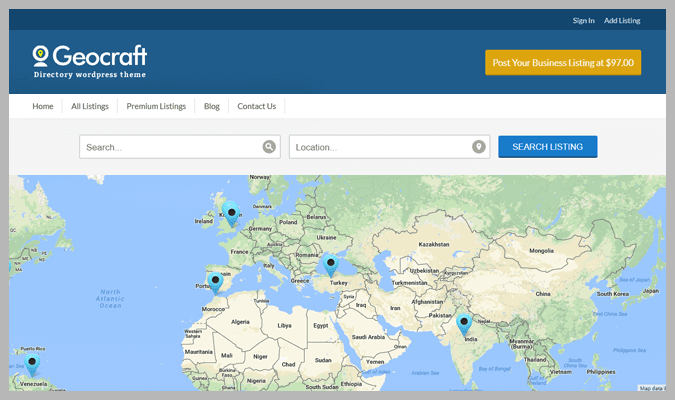
Task: Click the Algeria label on the map
Action: pyautogui.click(x=240, y=322)
